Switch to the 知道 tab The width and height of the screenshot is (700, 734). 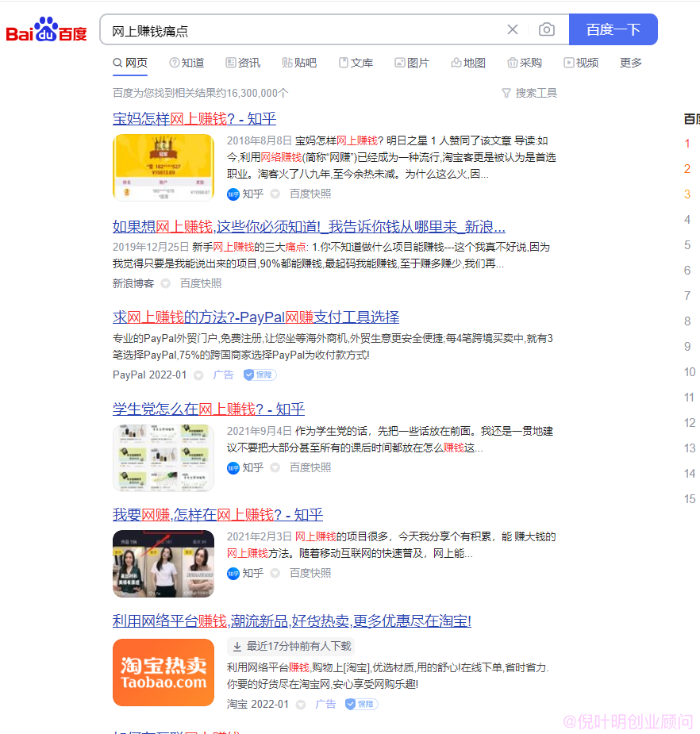click(x=187, y=63)
